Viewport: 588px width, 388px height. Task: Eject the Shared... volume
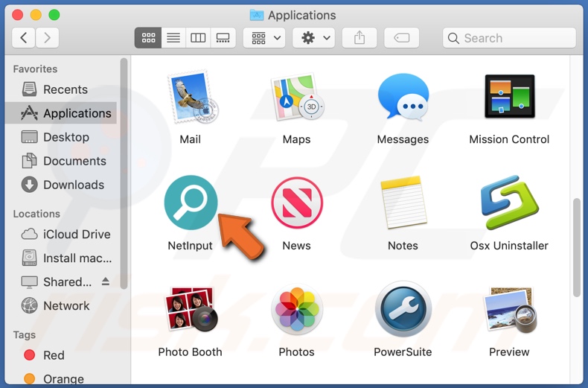tap(106, 282)
